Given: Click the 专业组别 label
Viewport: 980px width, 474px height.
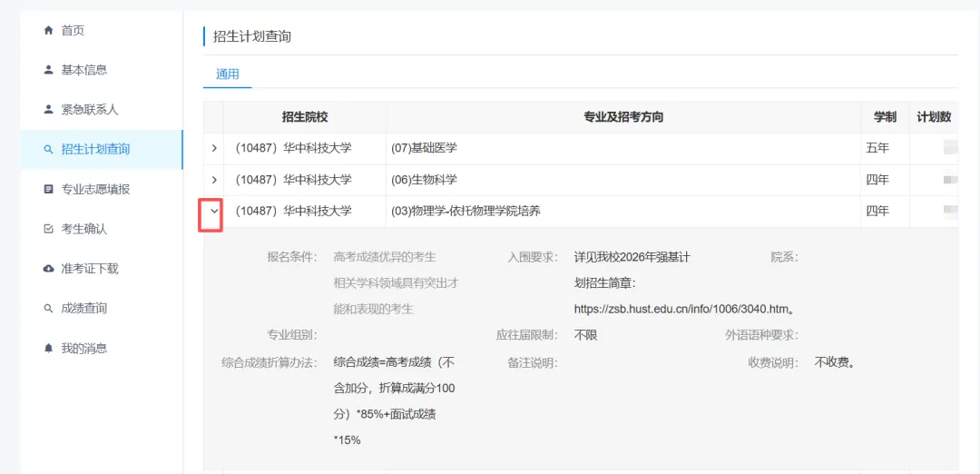Looking at the screenshot, I should click(x=292, y=335).
